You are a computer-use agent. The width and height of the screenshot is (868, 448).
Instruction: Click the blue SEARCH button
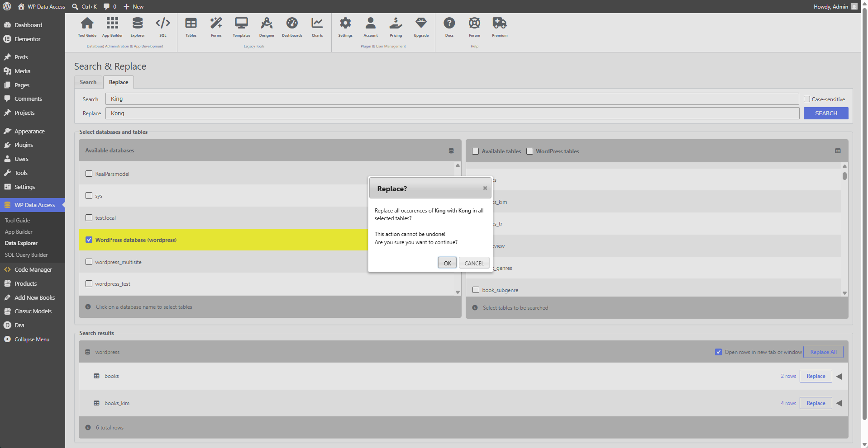[x=826, y=113]
